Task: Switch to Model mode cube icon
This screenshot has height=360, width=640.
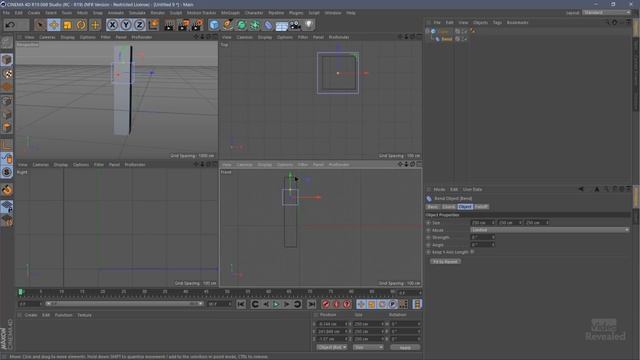Action: click(x=7, y=60)
